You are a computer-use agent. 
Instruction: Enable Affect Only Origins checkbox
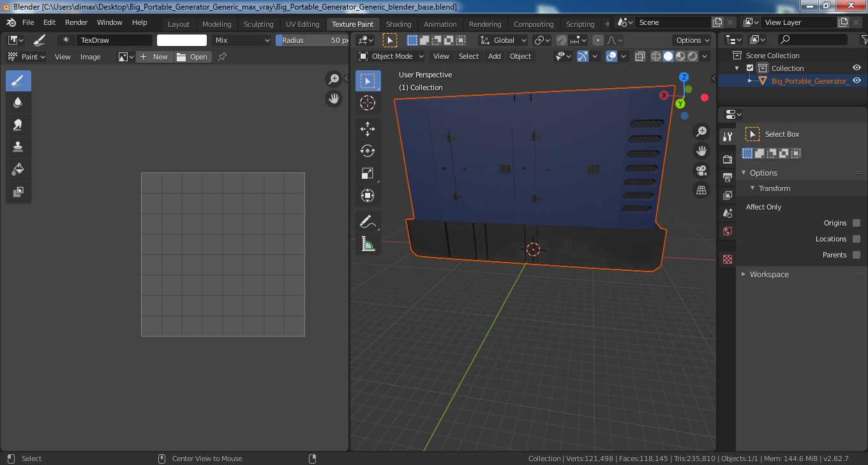coord(857,223)
